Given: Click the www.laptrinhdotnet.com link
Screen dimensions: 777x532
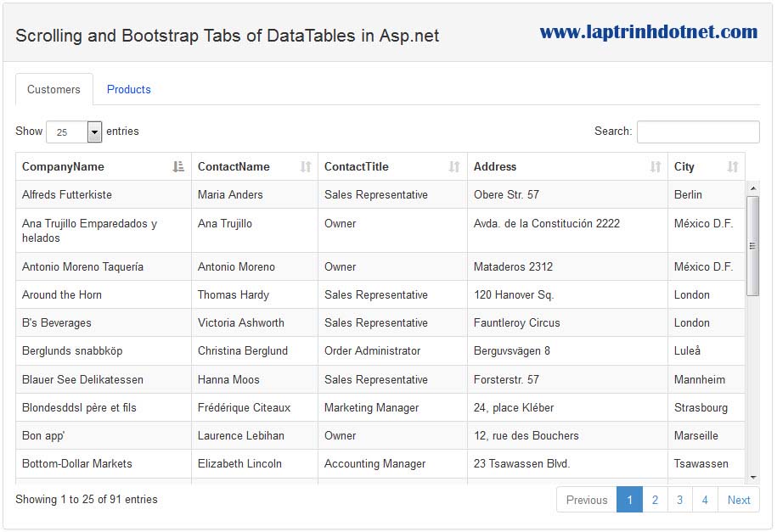Looking at the screenshot, I should [x=649, y=32].
